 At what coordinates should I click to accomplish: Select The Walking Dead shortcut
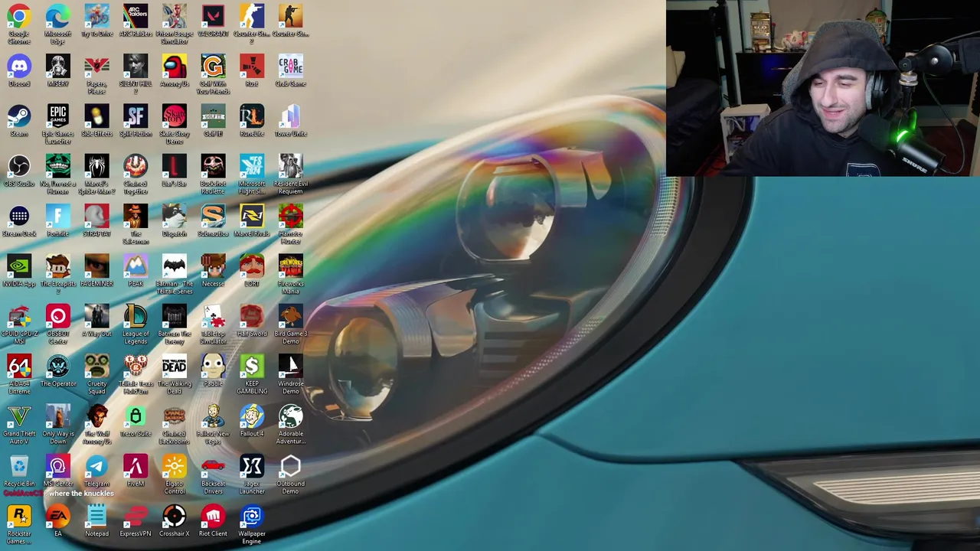[175, 367]
